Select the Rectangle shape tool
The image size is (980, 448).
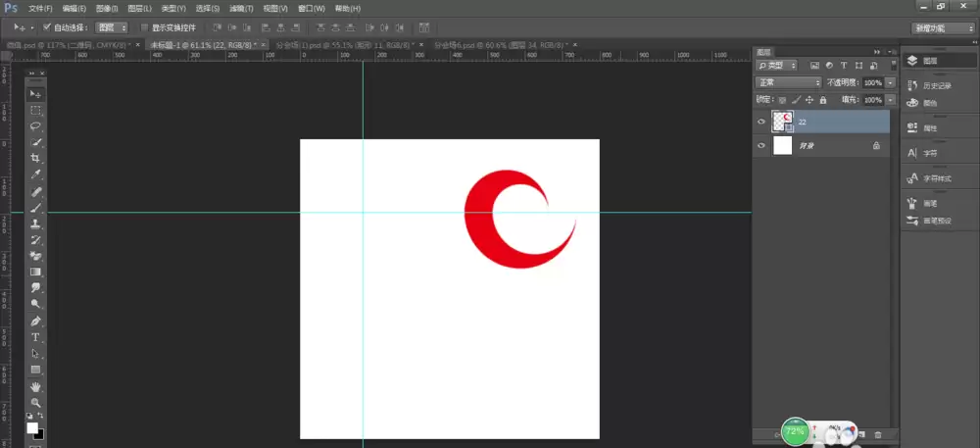(x=35, y=370)
